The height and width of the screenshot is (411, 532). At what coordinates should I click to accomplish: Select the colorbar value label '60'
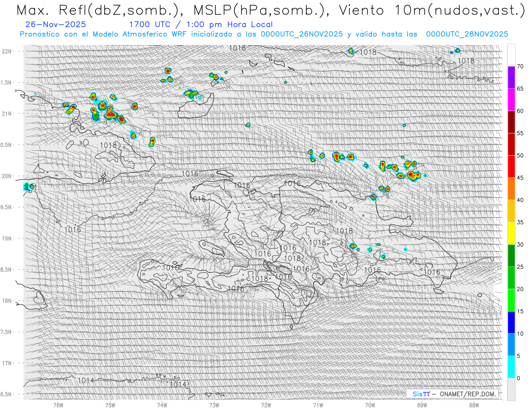click(520, 111)
